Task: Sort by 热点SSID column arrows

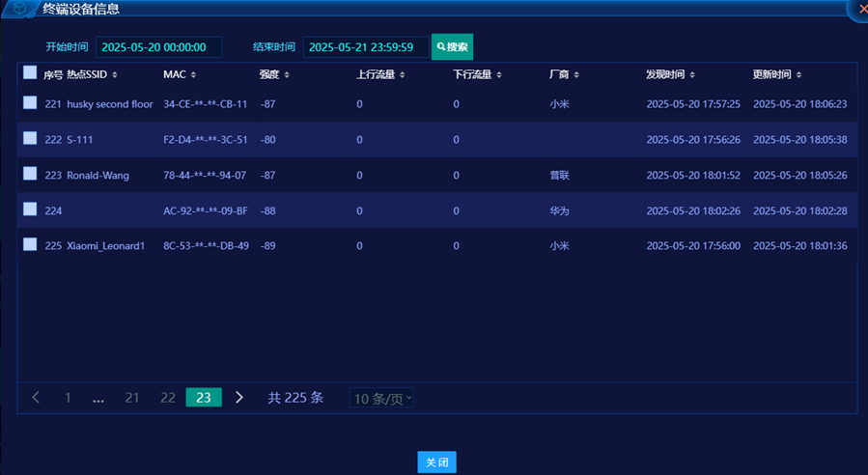Action: 115,74
